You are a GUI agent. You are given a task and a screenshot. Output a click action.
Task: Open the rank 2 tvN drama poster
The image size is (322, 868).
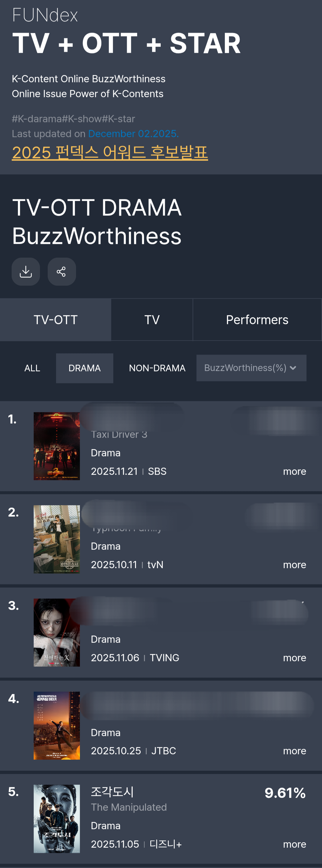[57, 539]
